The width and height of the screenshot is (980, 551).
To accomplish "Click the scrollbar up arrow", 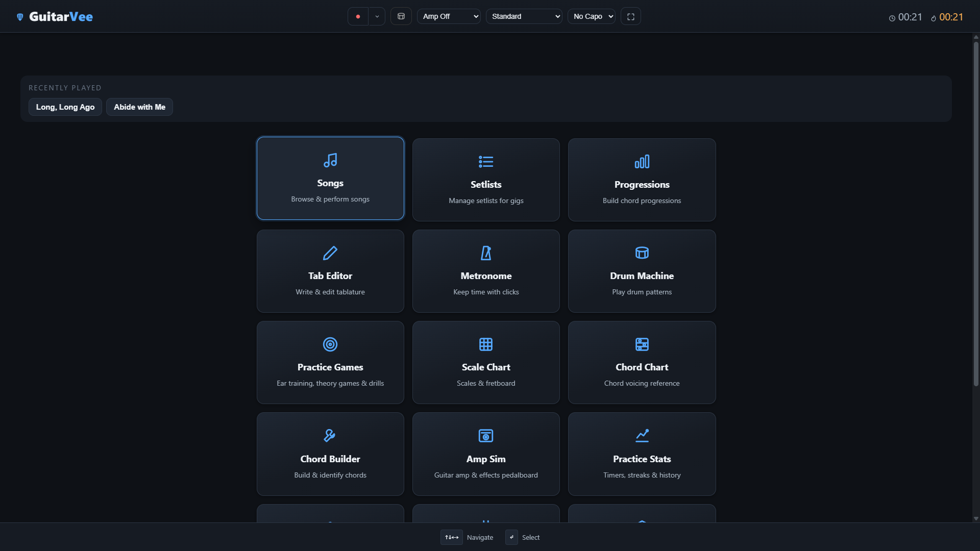I will pos(976,37).
